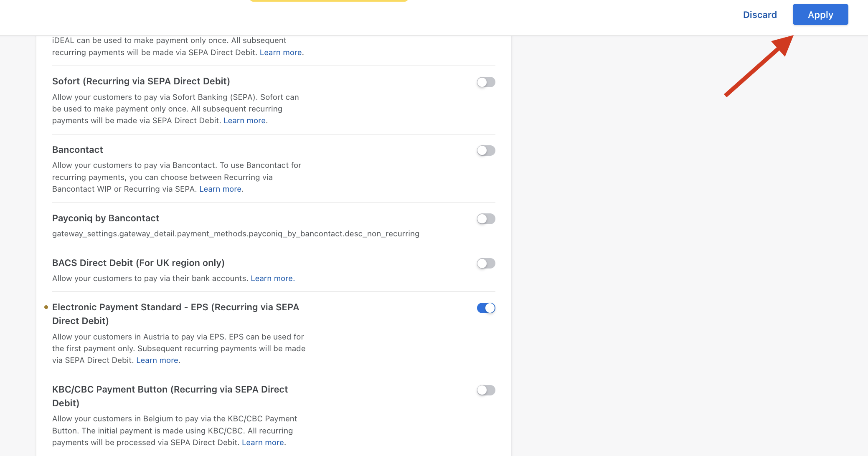The height and width of the screenshot is (456, 868).
Task: Click the Payconiq by Bancontact title
Action: 105,218
